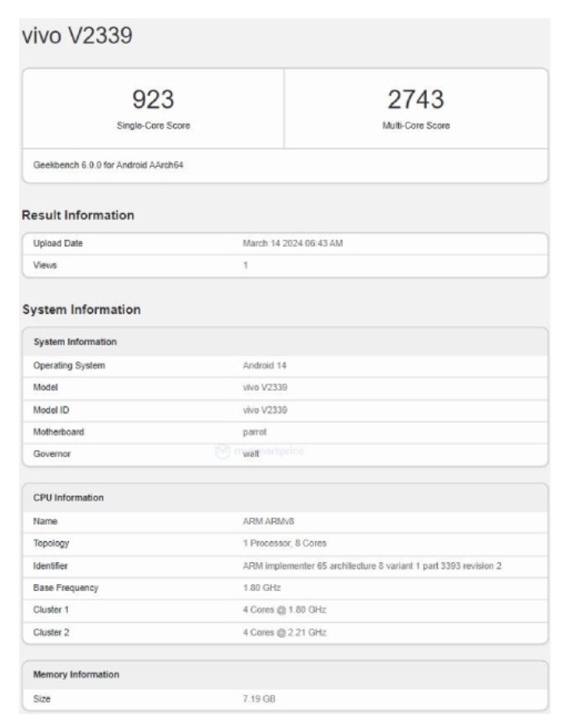Click the 'Single-Core Score' label
The height and width of the screenshot is (728, 564).
[x=154, y=126]
